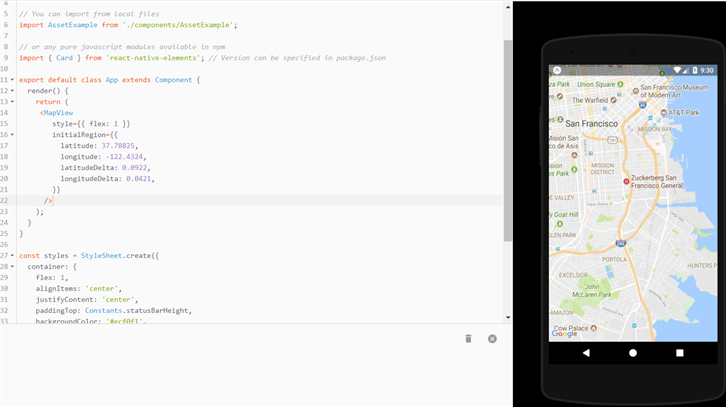Collapse the return fold arrow on line 13
This screenshot has height=407, width=726.
(x=13, y=102)
